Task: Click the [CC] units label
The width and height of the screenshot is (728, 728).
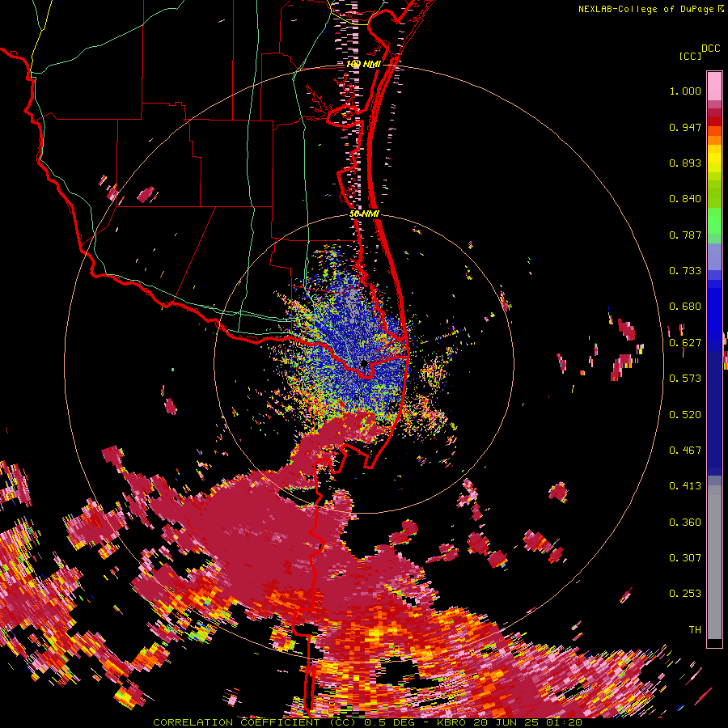Action: click(690, 56)
